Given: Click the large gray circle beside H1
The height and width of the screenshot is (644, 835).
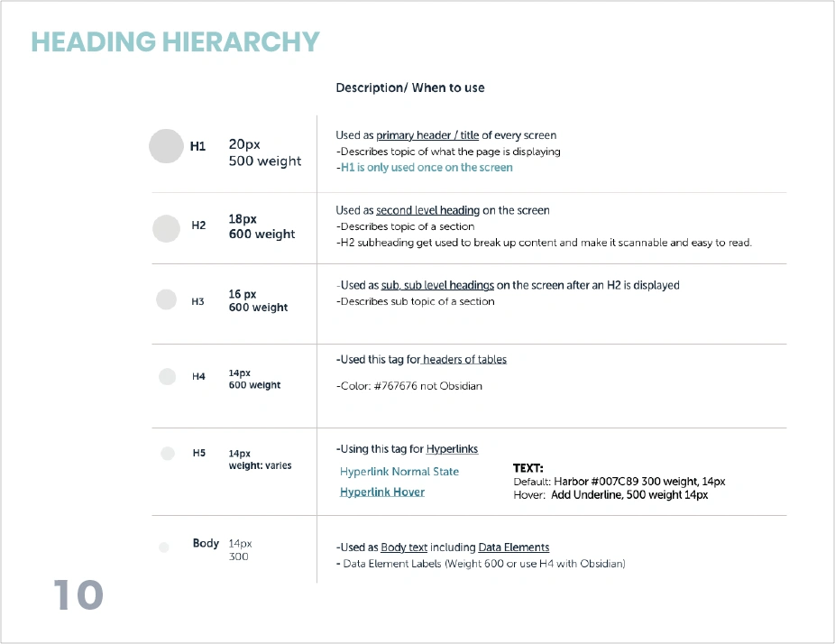Looking at the screenshot, I should pyautogui.click(x=166, y=146).
